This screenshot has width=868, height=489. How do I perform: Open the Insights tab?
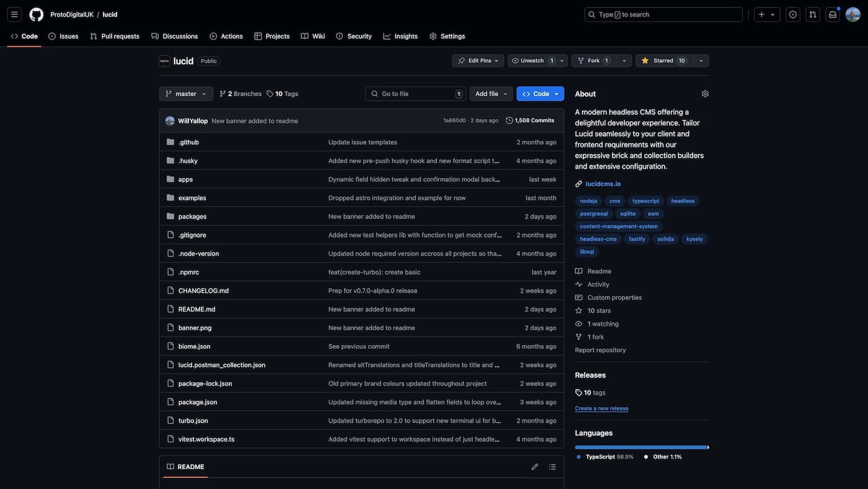[401, 36]
